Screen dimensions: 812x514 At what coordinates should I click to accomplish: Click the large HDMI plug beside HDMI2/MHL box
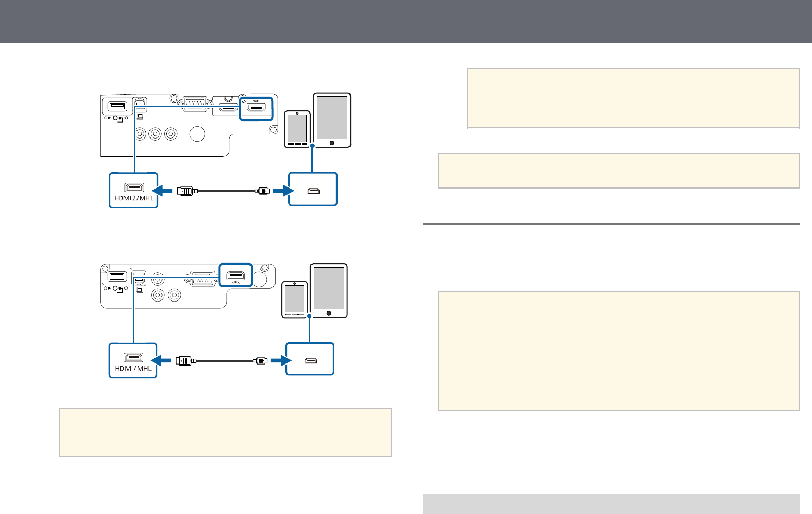186,191
